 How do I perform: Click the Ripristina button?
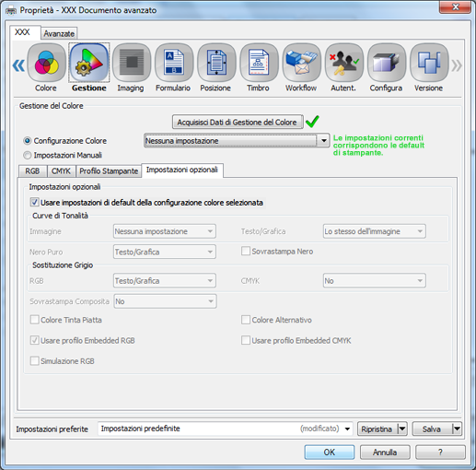(x=377, y=429)
